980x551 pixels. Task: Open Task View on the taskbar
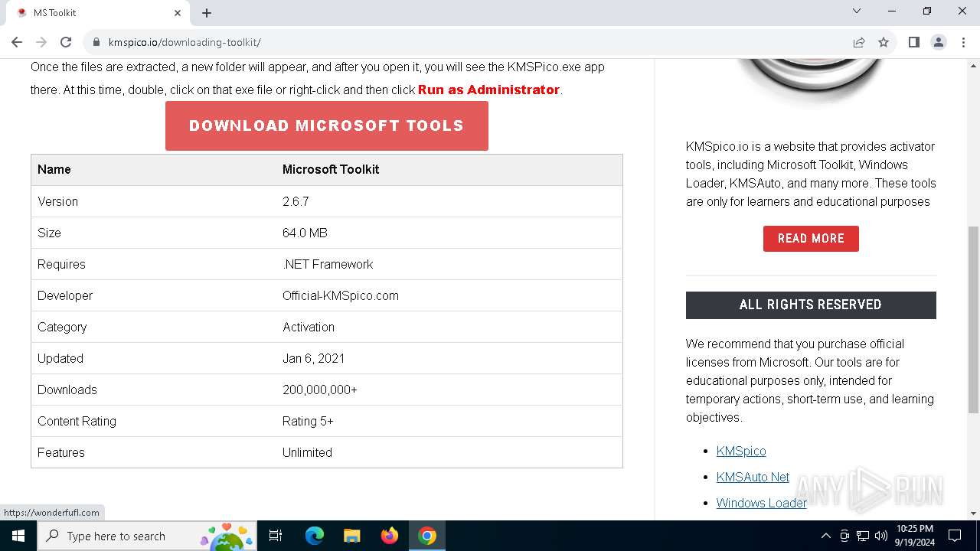click(276, 536)
